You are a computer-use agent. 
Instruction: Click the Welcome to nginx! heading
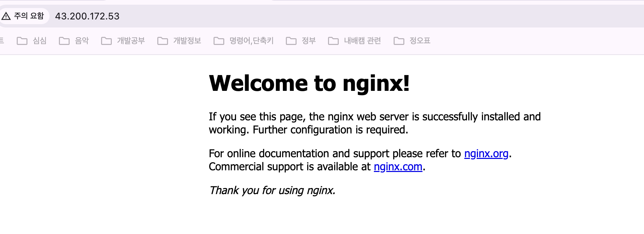coord(309,83)
